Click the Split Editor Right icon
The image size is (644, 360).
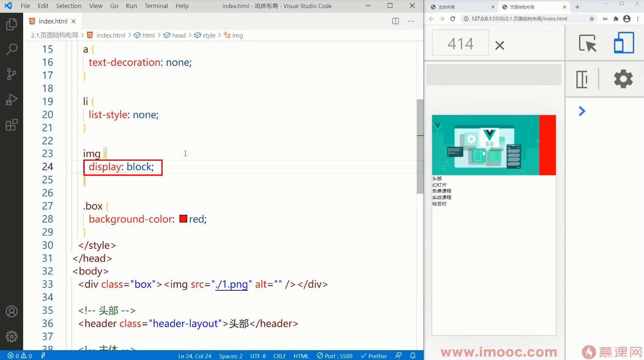[395, 21]
